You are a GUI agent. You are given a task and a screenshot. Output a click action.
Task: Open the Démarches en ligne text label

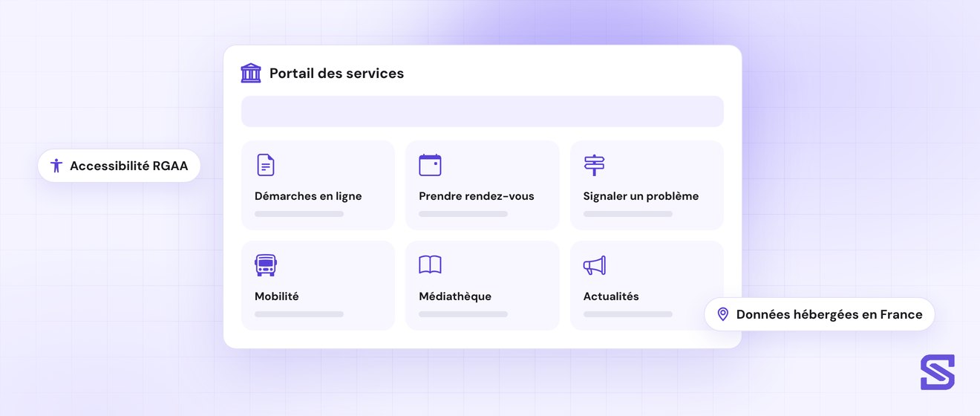pyautogui.click(x=308, y=196)
